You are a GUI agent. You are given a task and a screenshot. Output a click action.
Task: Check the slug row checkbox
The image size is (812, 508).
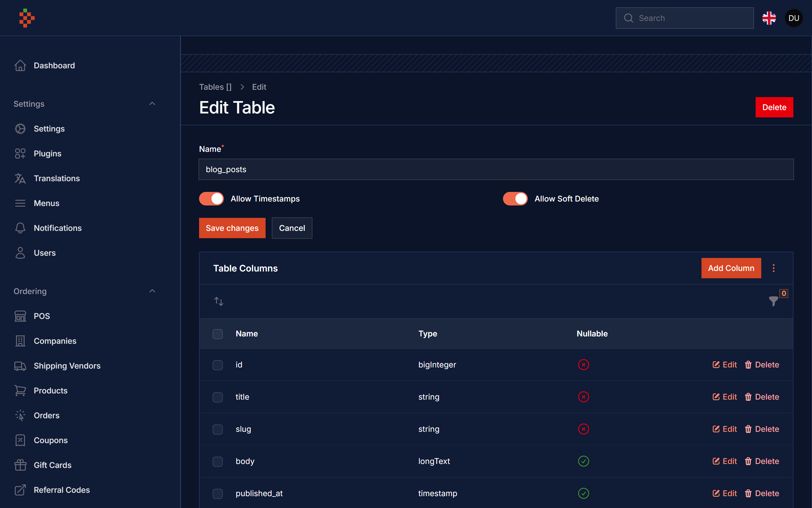tap(218, 429)
